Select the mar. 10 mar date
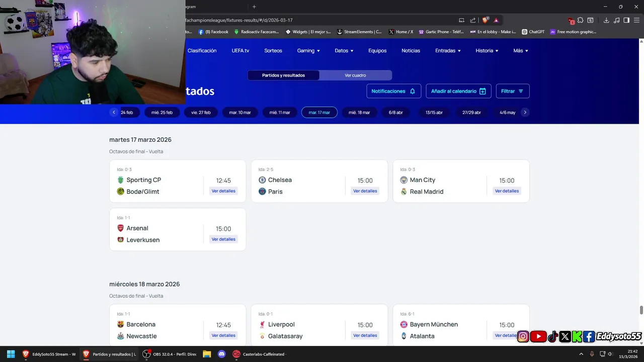The width and height of the screenshot is (644, 362). point(240,113)
